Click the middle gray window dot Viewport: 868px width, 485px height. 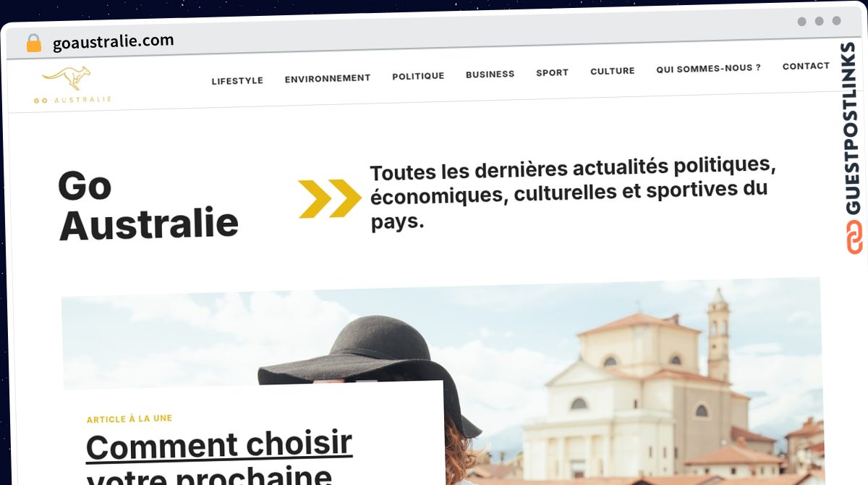[x=819, y=21]
